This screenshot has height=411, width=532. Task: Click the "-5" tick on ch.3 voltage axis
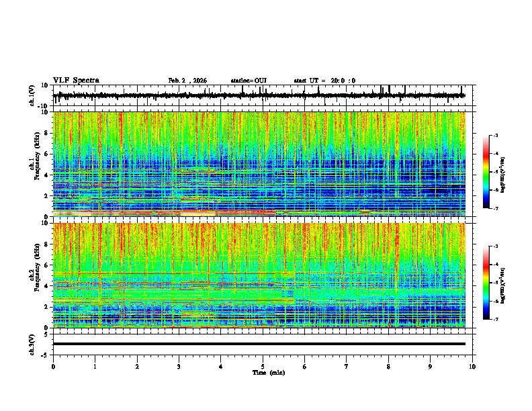point(46,355)
